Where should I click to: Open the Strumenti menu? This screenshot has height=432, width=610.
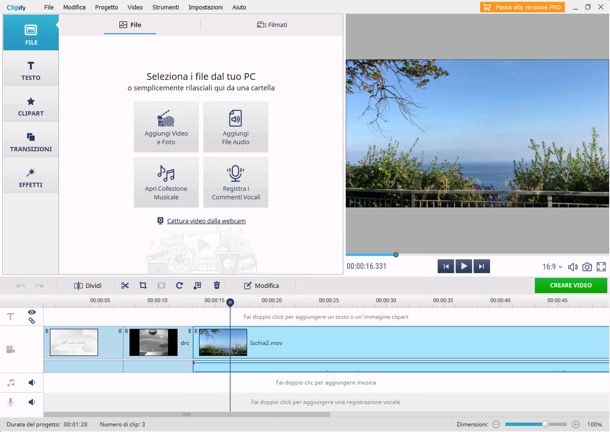pyautogui.click(x=167, y=7)
